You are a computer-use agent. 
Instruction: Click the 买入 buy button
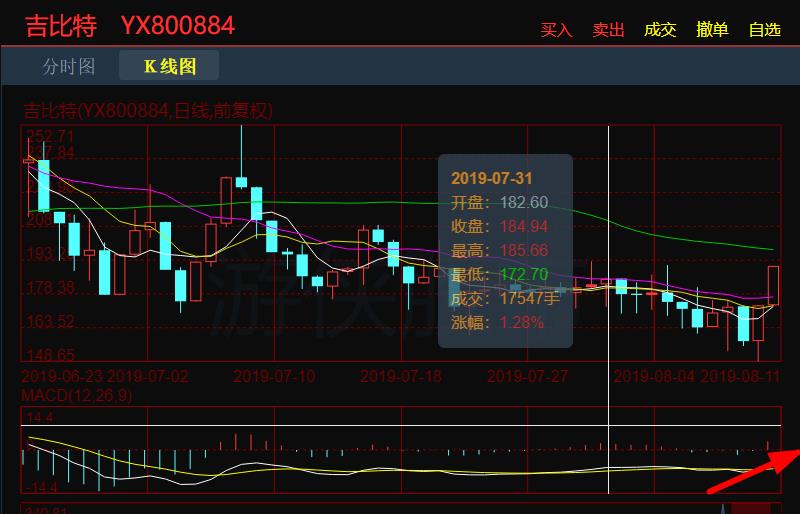tap(556, 30)
